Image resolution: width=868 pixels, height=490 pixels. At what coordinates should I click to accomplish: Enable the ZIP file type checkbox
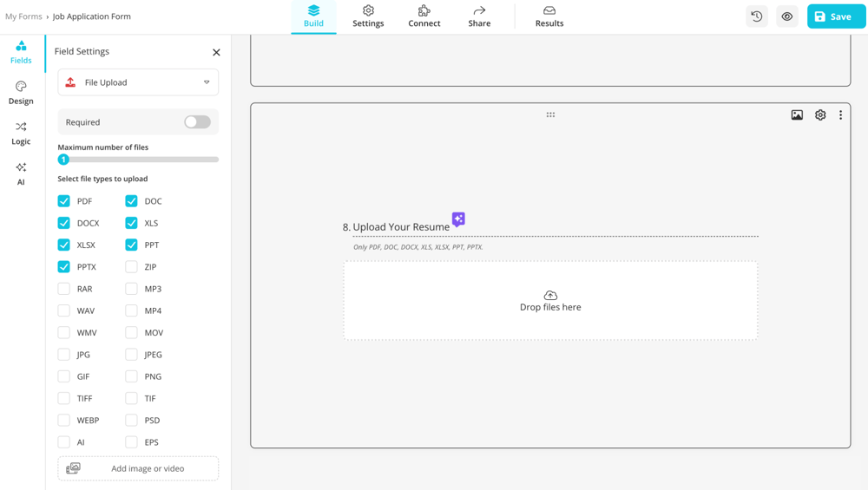pyautogui.click(x=131, y=267)
